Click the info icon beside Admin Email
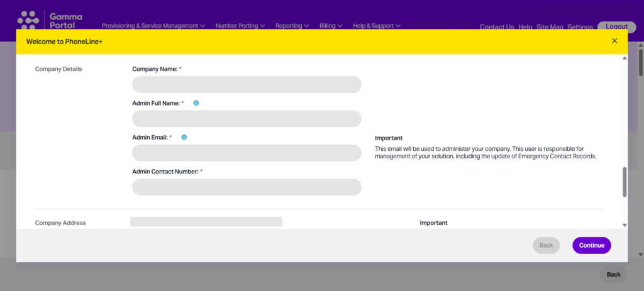 tap(184, 137)
